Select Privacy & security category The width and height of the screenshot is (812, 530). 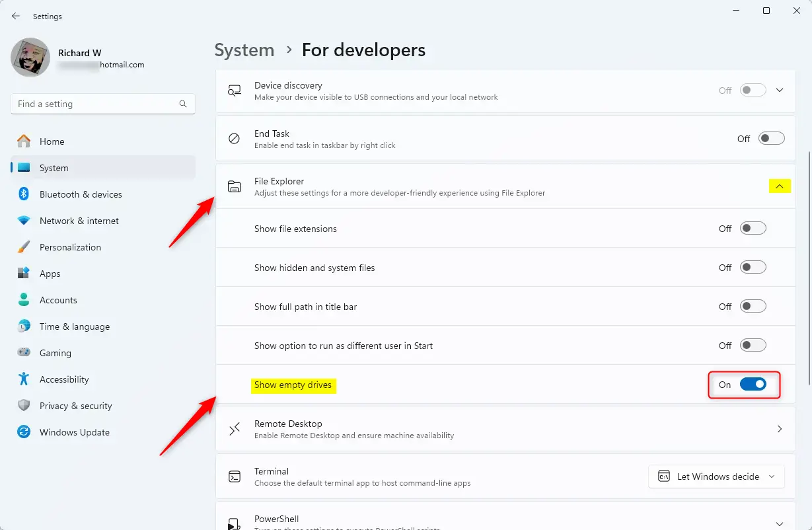[75, 406]
